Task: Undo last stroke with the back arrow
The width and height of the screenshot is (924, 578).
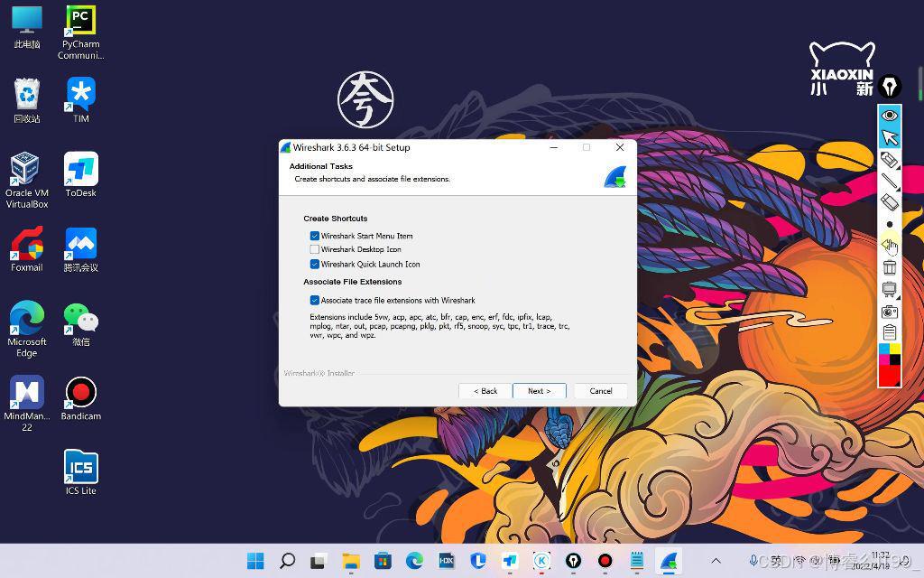Action: click(x=888, y=245)
